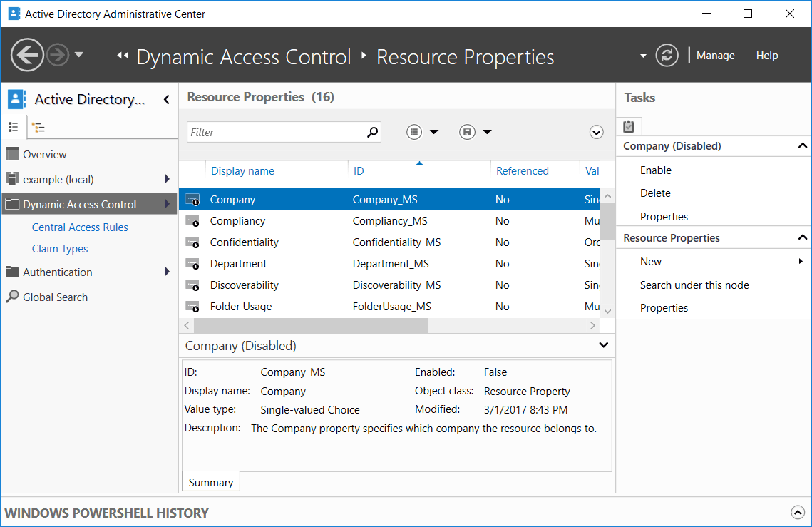Click the Global Search magnifier icon
Viewport: 812px width, 527px height.
pos(12,296)
